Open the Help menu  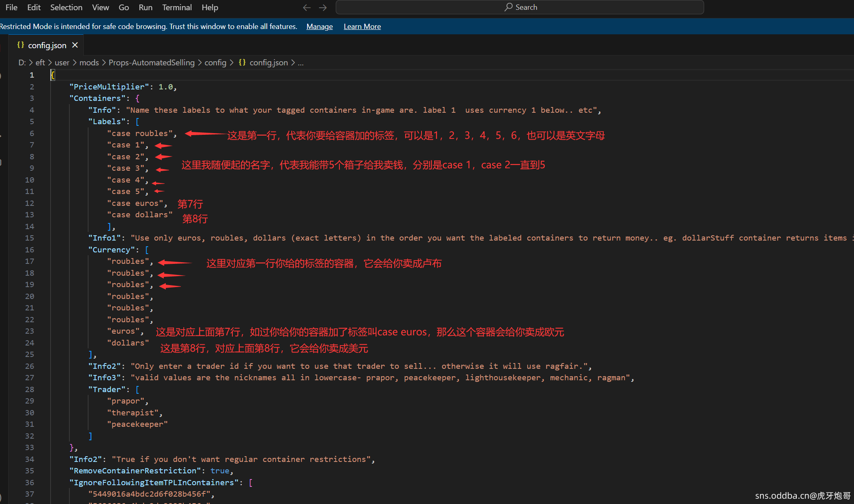(x=210, y=7)
